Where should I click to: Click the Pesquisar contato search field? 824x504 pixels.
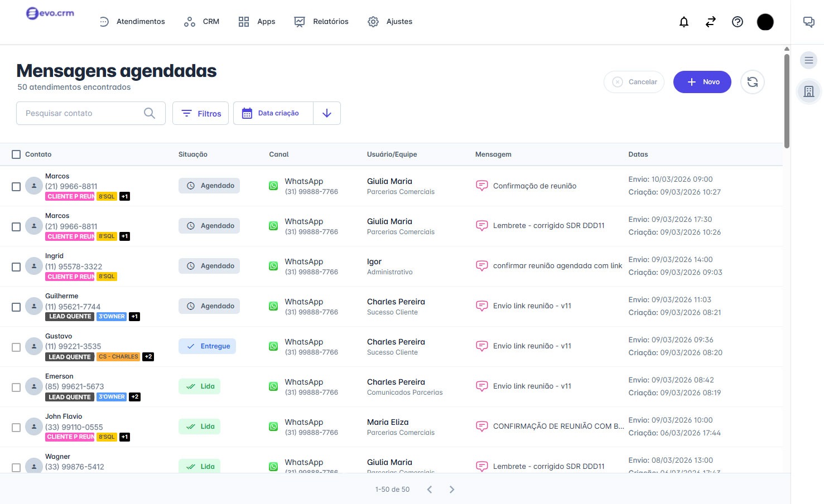click(x=91, y=113)
